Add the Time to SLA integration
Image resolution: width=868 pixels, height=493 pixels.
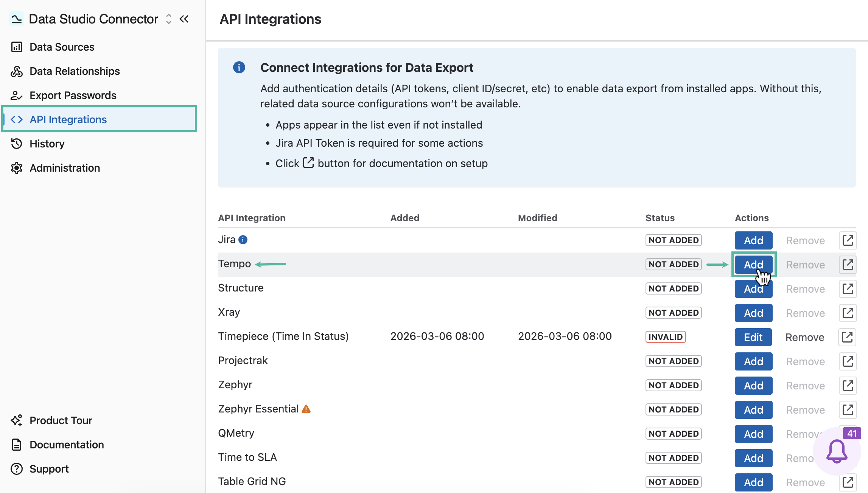pos(754,458)
